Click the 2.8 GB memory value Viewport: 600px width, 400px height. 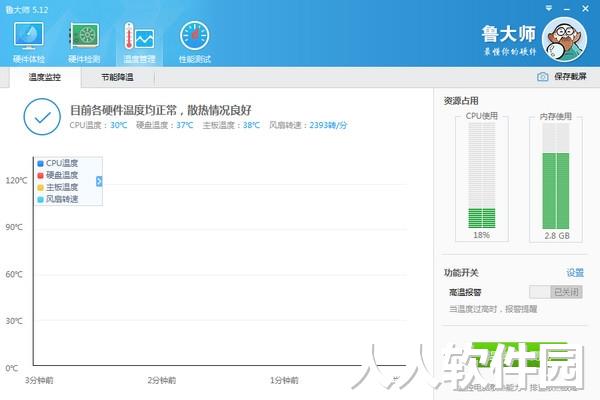pos(557,236)
